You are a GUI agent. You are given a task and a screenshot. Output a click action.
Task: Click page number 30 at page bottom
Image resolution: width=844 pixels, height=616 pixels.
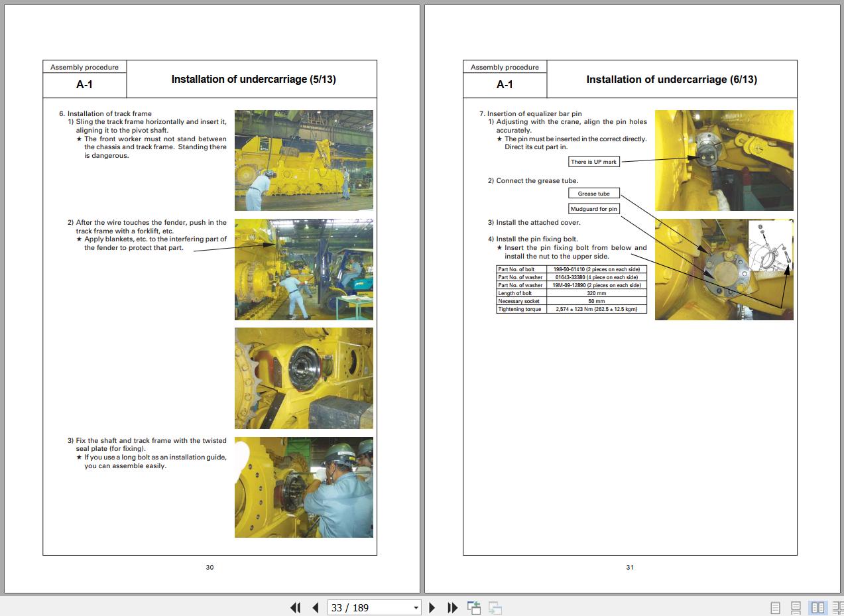click(210, 567)
